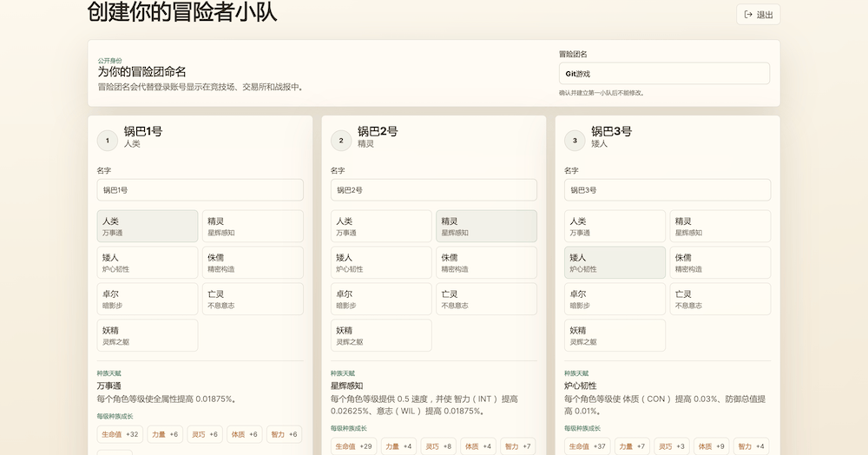The width and height of the screenshot is (868, 455).
Task: Choose 亡灵 race for 锅巴2号
Action: coord(486,299)
